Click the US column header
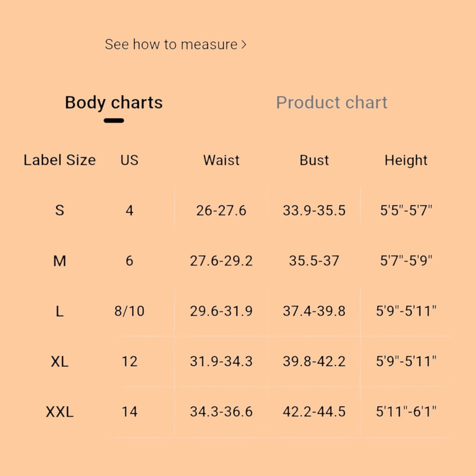This screenshot has width=476, height=476. pos(129,160)
